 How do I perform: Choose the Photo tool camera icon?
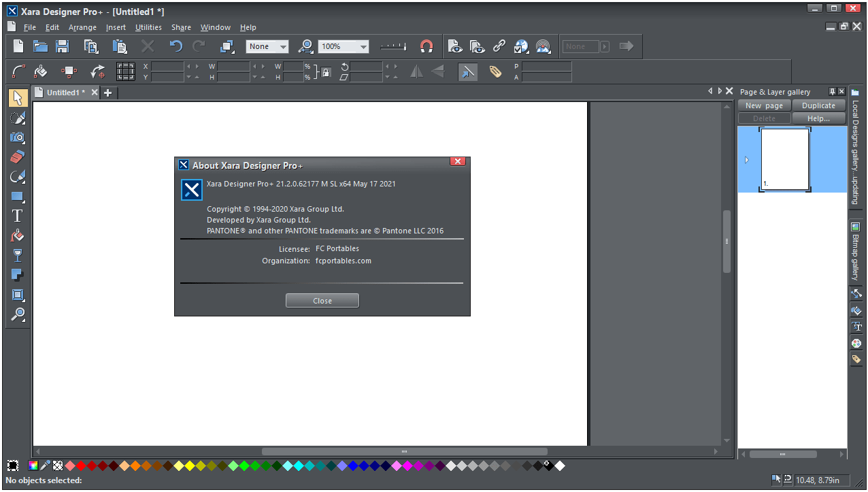coord(18,137)
